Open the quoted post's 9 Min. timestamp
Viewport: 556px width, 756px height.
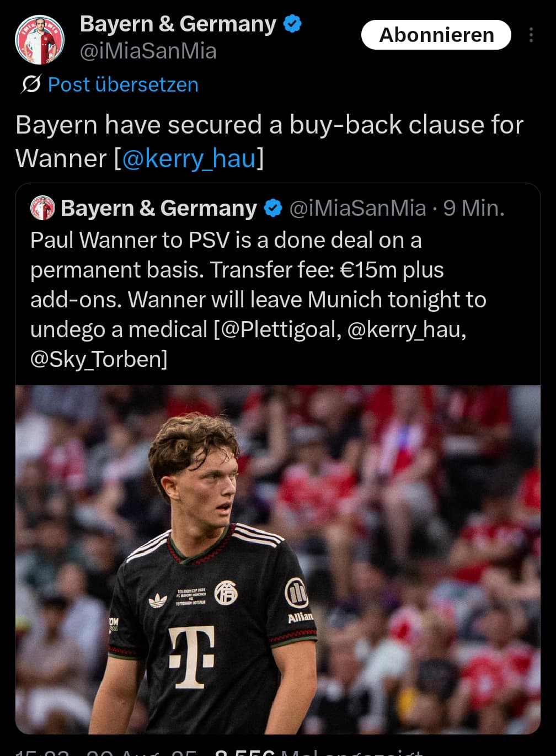click(474, 208)
